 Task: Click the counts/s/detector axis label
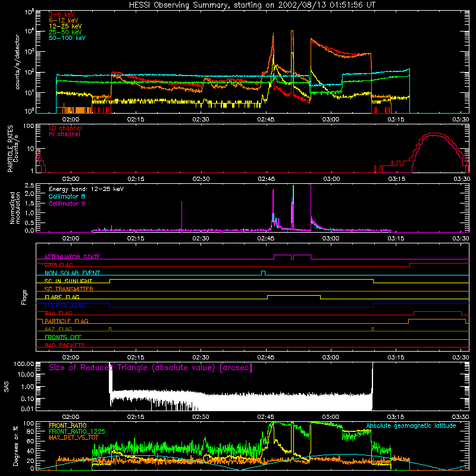pos(17,62)
